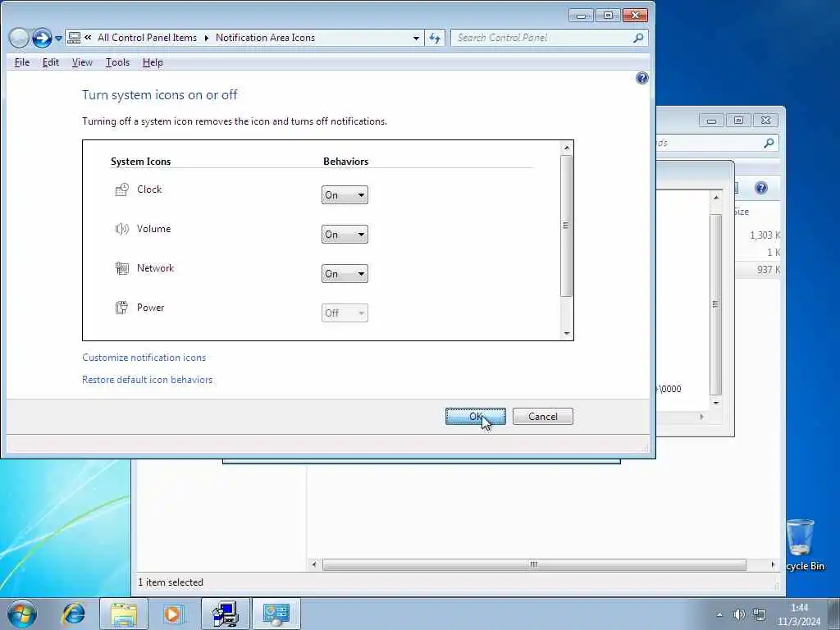Open recent pages arrow beside Forward button
Viewport: 840px width, 630px height.
point(58,38)
